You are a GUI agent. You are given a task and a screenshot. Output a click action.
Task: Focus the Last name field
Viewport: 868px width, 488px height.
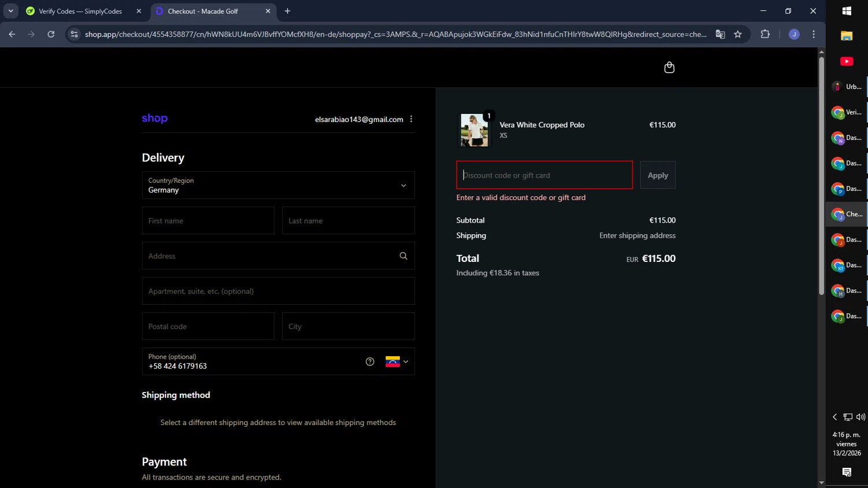point(348,220)
